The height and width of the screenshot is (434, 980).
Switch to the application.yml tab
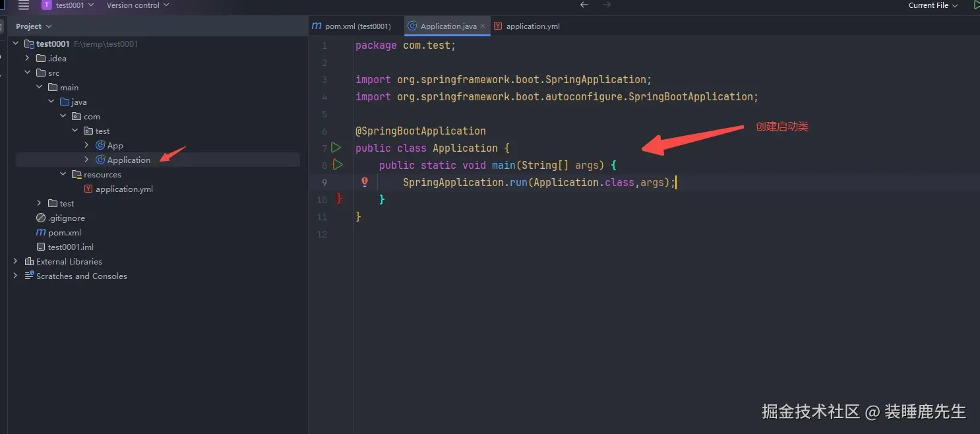tap(527, 26)
